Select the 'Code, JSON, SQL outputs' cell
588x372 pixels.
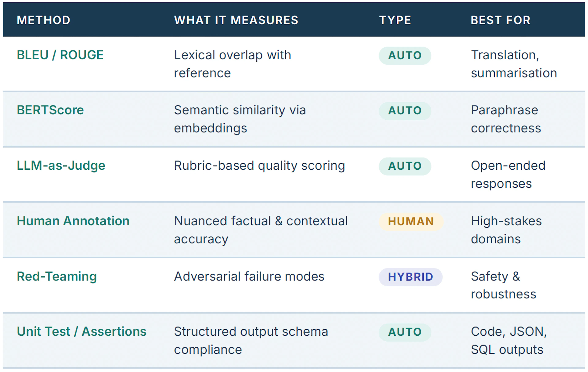point(509,340)
